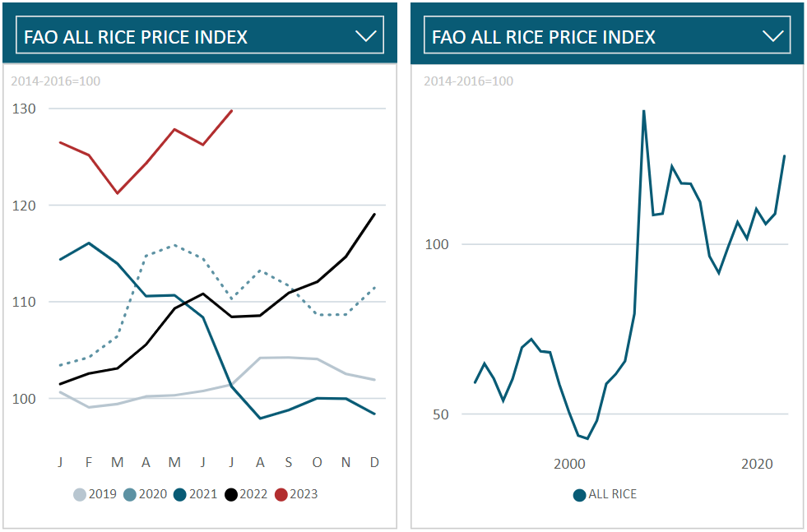Click the M (March) axis label
Screen dimensions: 807x532
click(118, 462)
